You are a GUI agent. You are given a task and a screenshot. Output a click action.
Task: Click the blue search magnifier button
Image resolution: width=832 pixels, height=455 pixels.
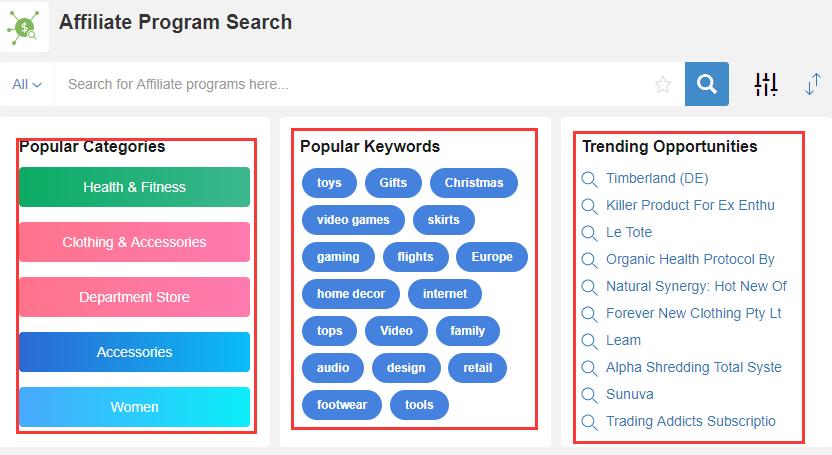tap(706, 84)
